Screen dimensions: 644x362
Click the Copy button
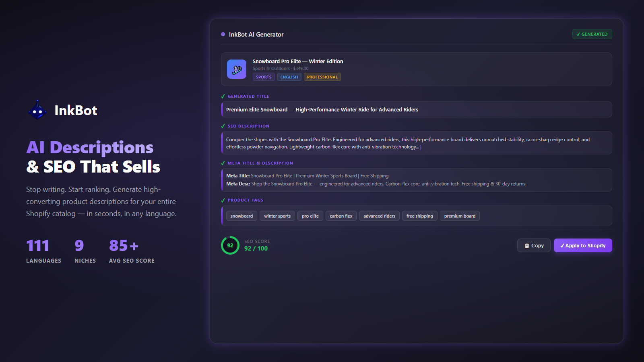pyautogui.click(x=534, y=245)
